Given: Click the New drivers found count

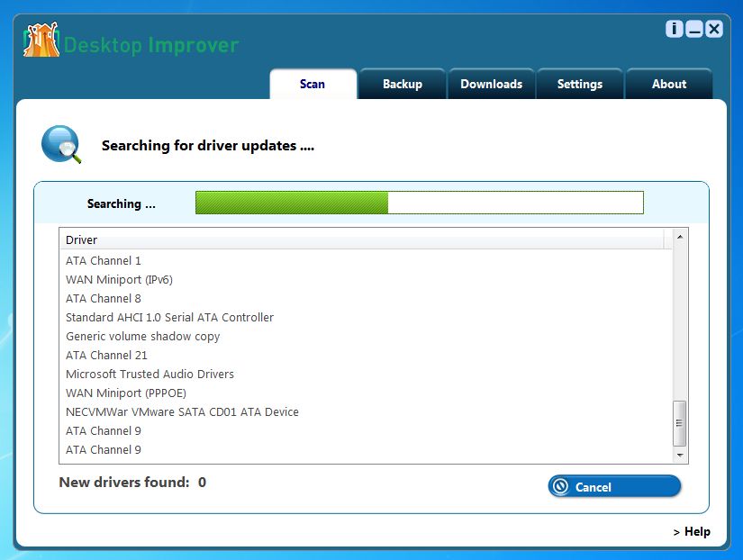Looking at the screenshot, I should (x=202, y=483).
